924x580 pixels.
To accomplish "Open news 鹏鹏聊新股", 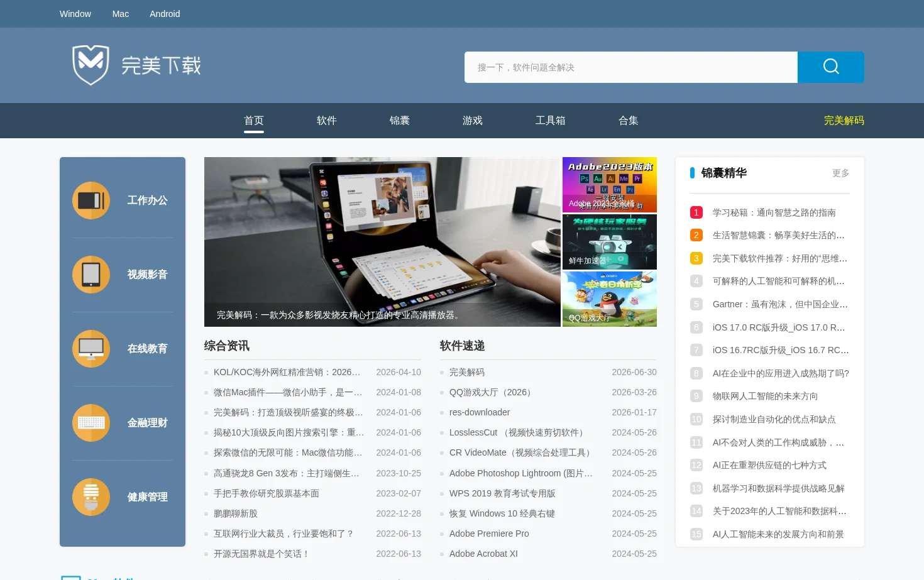I will click(x=236, y=514).
